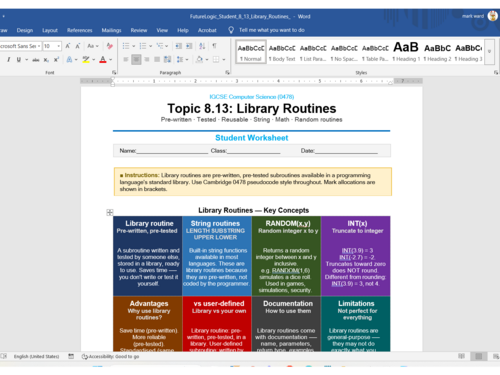
Task: Open the Layout tab
Action: (50, 30)
